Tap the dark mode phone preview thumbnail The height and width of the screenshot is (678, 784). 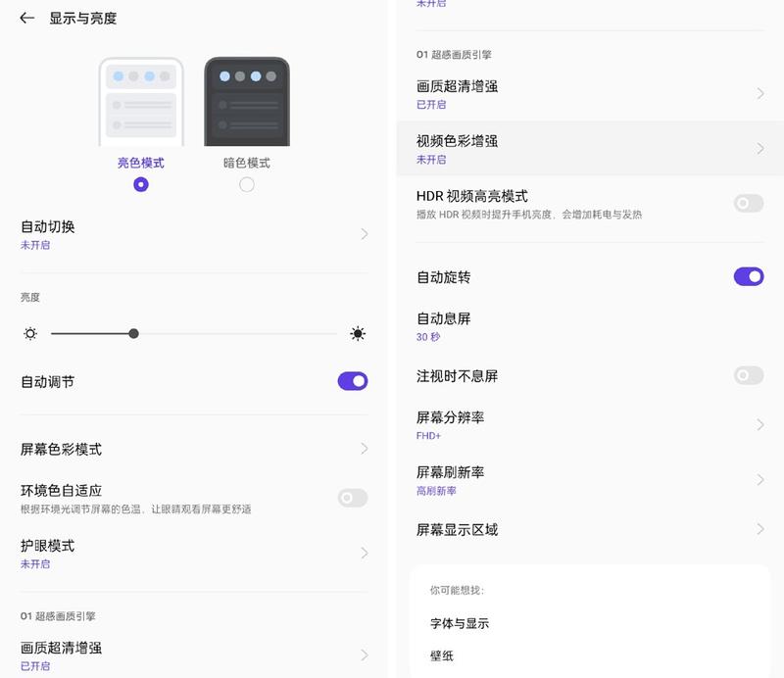(x=247, y=102)
